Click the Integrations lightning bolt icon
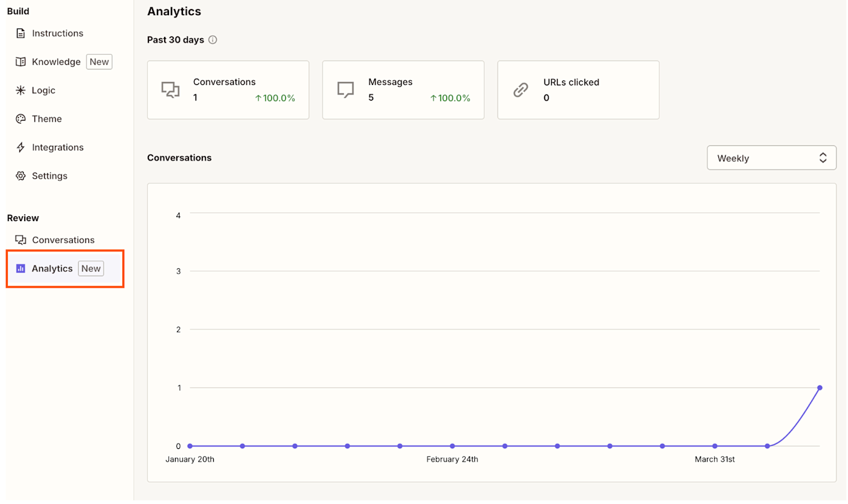The height and width of the screenshot is (504, 848). pos(21,147)
